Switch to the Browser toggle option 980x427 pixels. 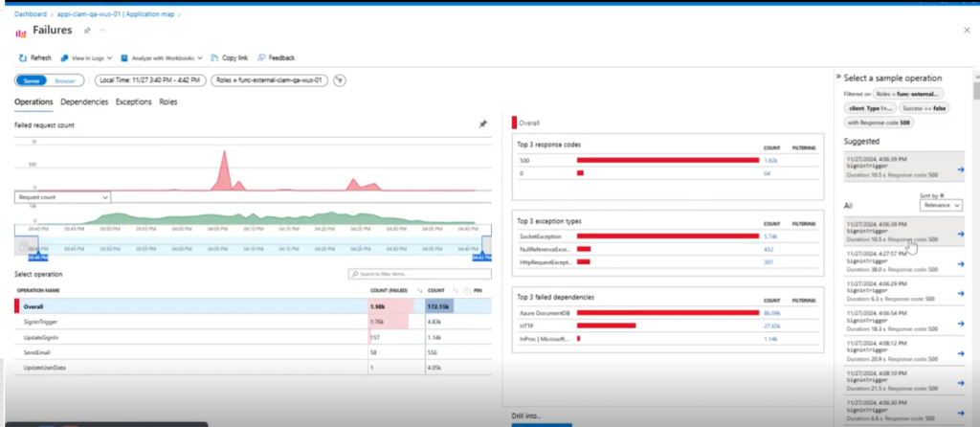(65, 80)
